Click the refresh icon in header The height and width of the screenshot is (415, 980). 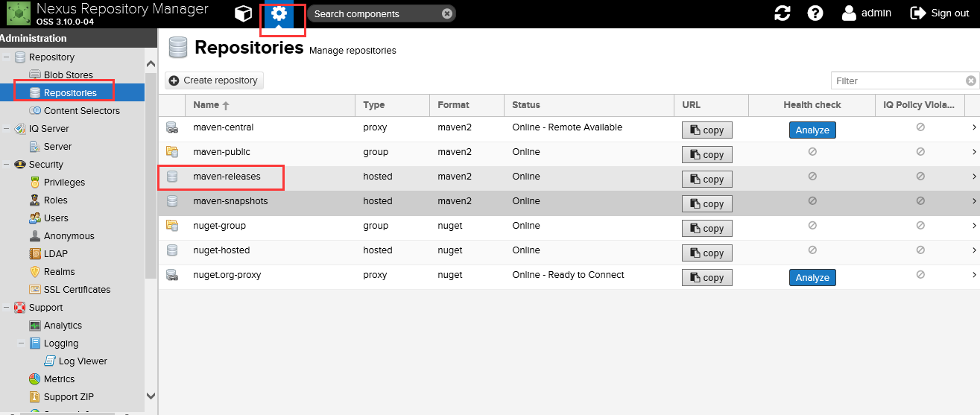(x=782, y=13)
